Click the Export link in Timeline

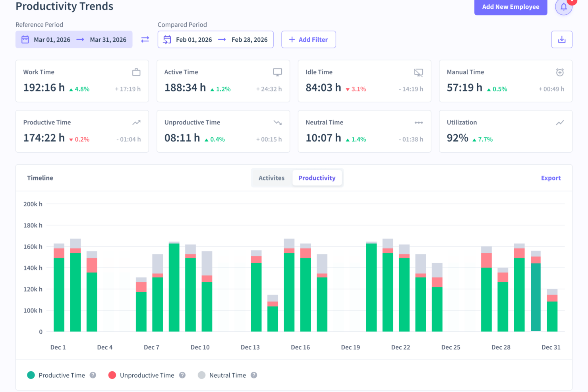[x=551, y=178]
